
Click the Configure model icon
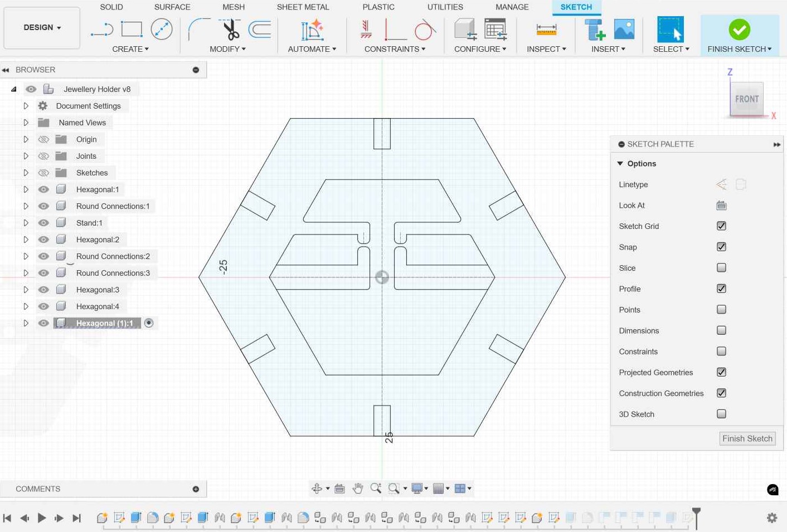[465, 29]
